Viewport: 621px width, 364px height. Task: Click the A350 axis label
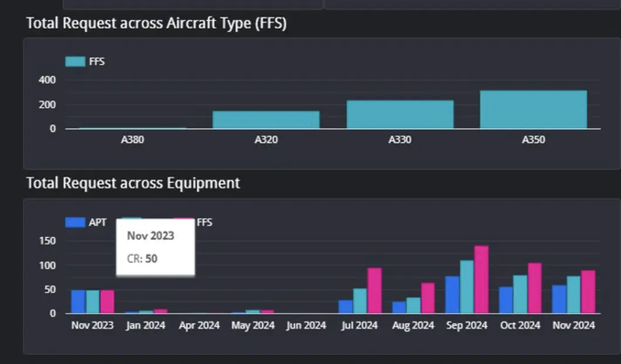pyautogui.click(x=534, y=140)
